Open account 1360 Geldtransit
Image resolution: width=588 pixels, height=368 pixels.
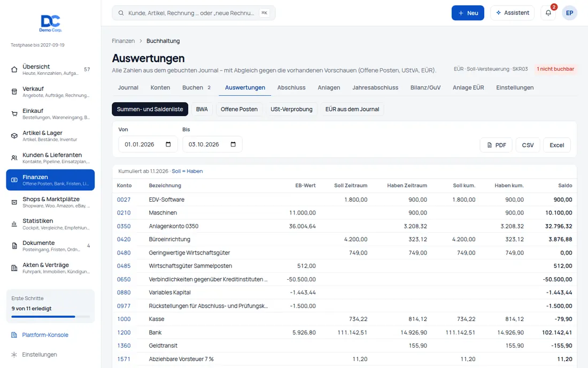(124, 346)
